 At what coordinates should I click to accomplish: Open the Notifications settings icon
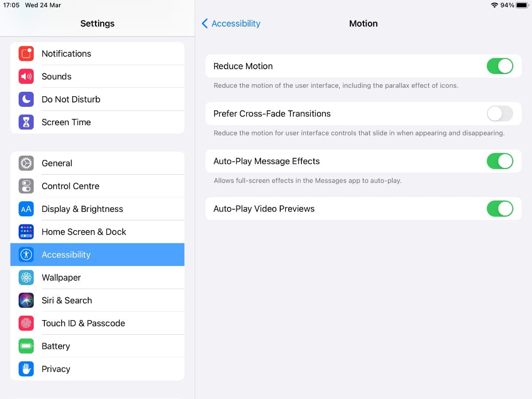[26, 53]
